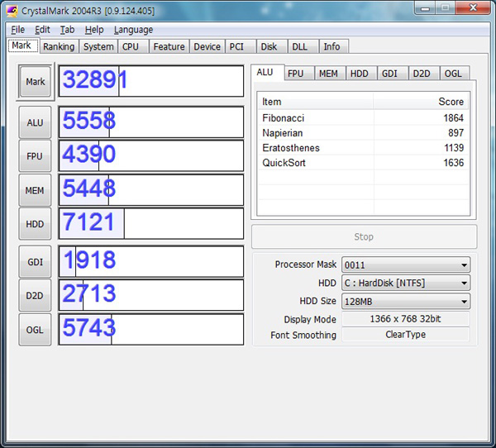This screenshot has height=448, width=496.
Task: Click the Font Smoothing value ClearType
Action: tap(406, 335)
